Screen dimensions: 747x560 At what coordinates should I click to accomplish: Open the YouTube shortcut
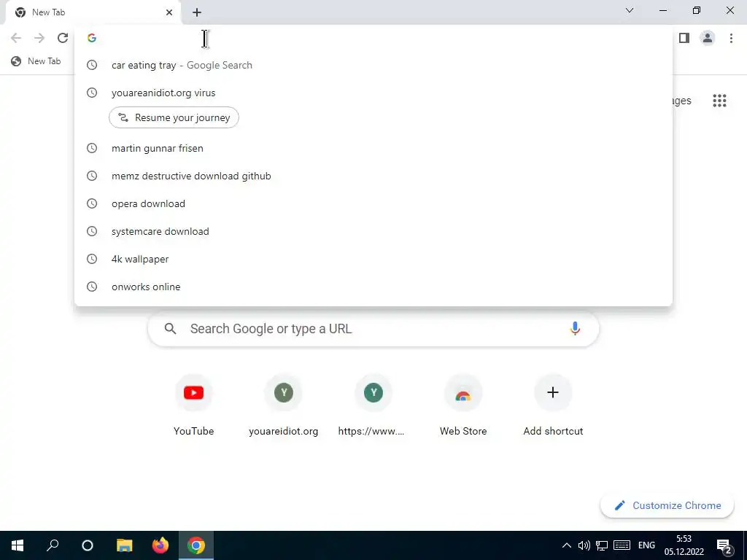193,405
